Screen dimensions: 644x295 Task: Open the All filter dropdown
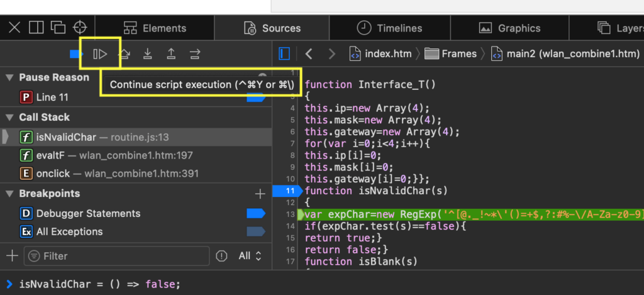pyautogui.click(x=250, y=256)
